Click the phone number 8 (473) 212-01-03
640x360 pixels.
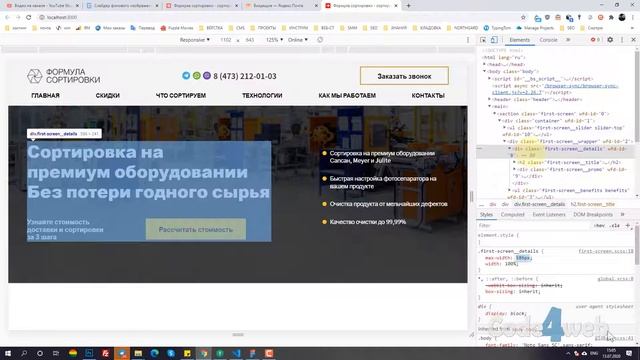245,76
